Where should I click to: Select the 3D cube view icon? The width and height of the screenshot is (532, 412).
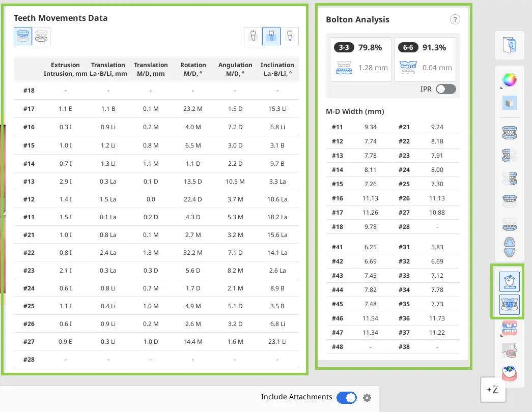pos(509,103)
